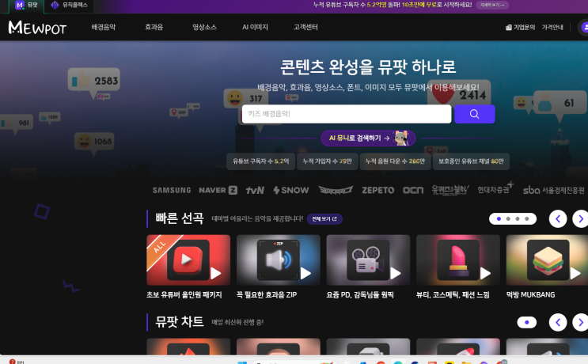Open the red YouTube play thumbnail
588x364 pixels.
(x=188, y=260)
